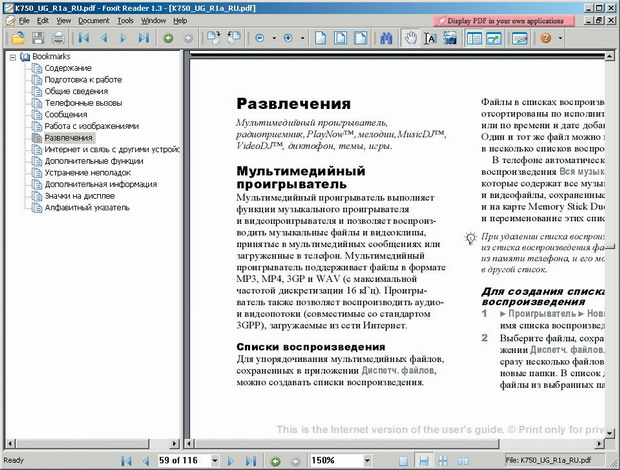Image resolution: width=620 pixels, height=470 pixels.
Task: Select the 'Сообщения' bookmark
Action: [65, 115]
